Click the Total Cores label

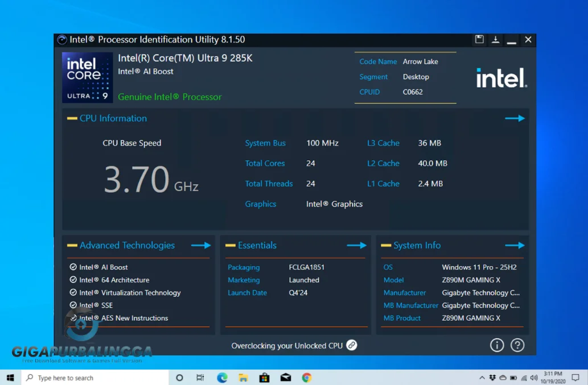click(x=265, y=163)
